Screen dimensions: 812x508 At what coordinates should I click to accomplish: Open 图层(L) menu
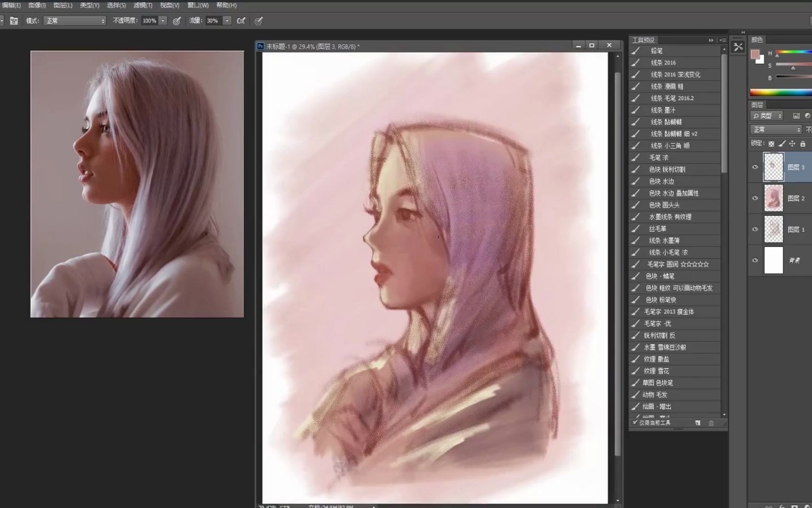pyautogui.click(x=63, y=5)
